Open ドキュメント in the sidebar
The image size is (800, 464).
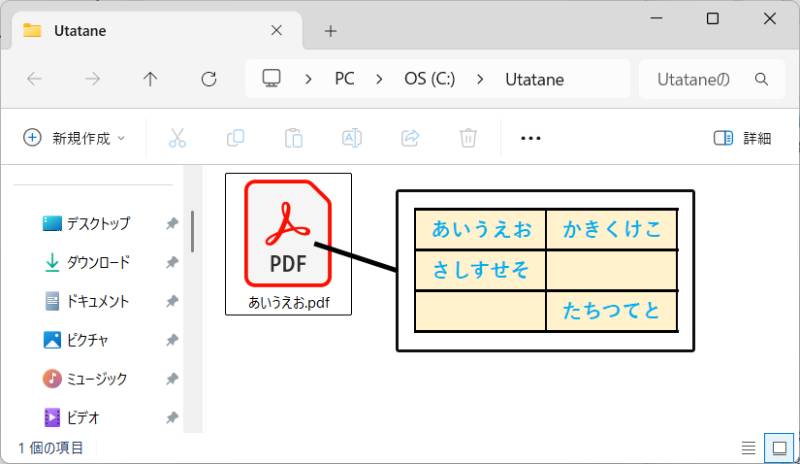86,301
